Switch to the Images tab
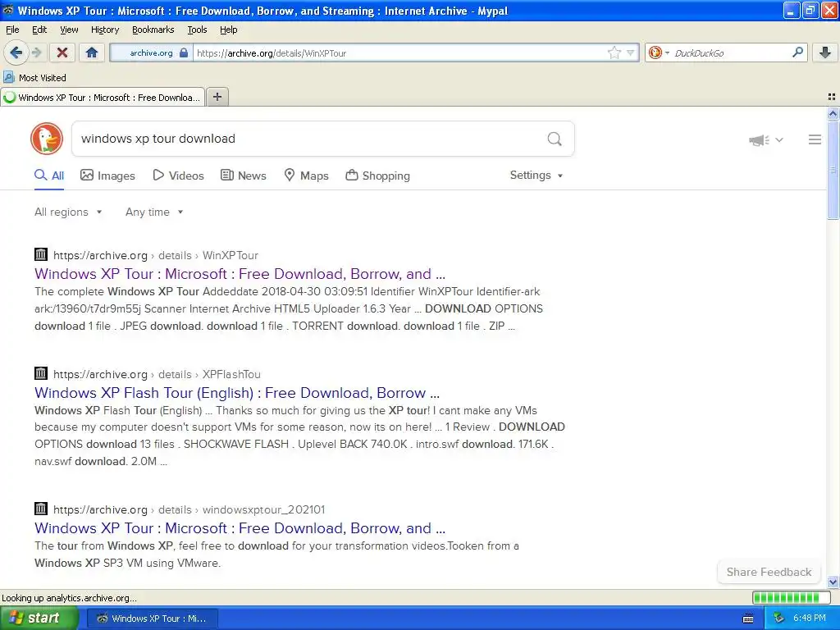 pyautogui.click(x=107, y=176)
